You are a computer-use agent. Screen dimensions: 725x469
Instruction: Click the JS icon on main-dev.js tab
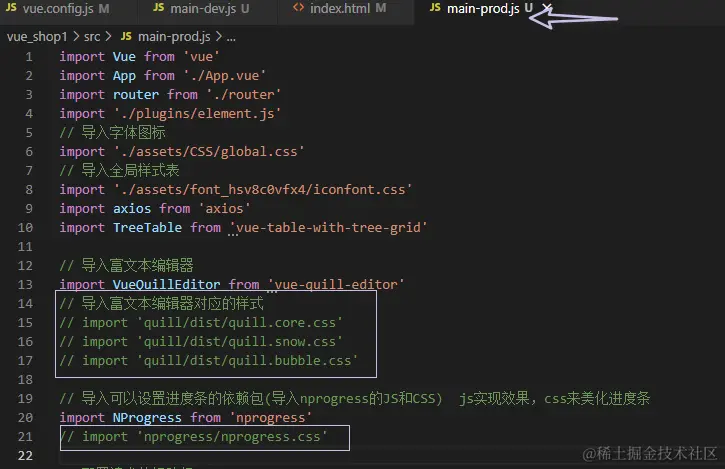[159, 8]
